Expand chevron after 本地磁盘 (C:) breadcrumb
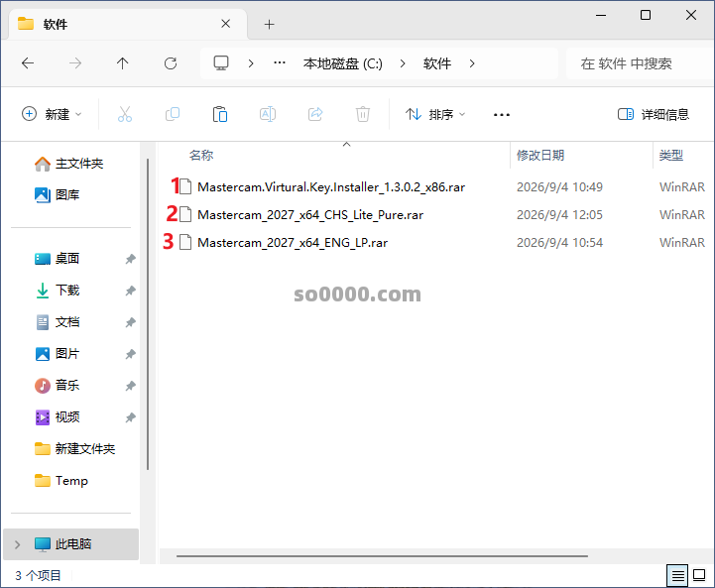 click(x=403, y=63)
